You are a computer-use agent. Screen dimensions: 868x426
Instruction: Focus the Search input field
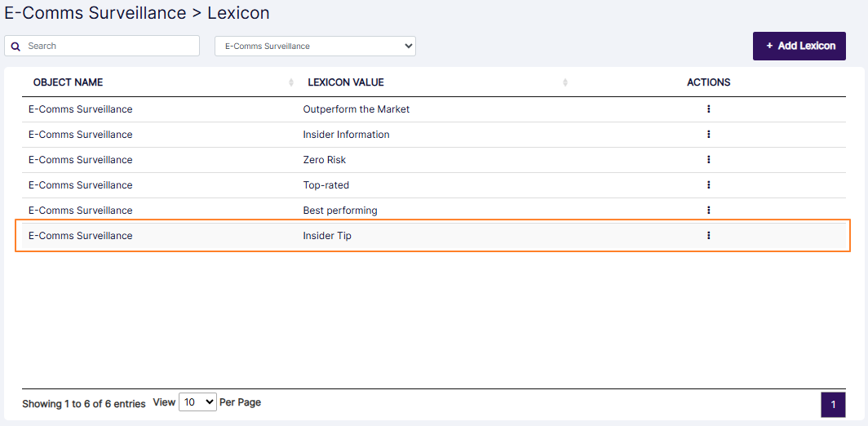tap(102, 46)
